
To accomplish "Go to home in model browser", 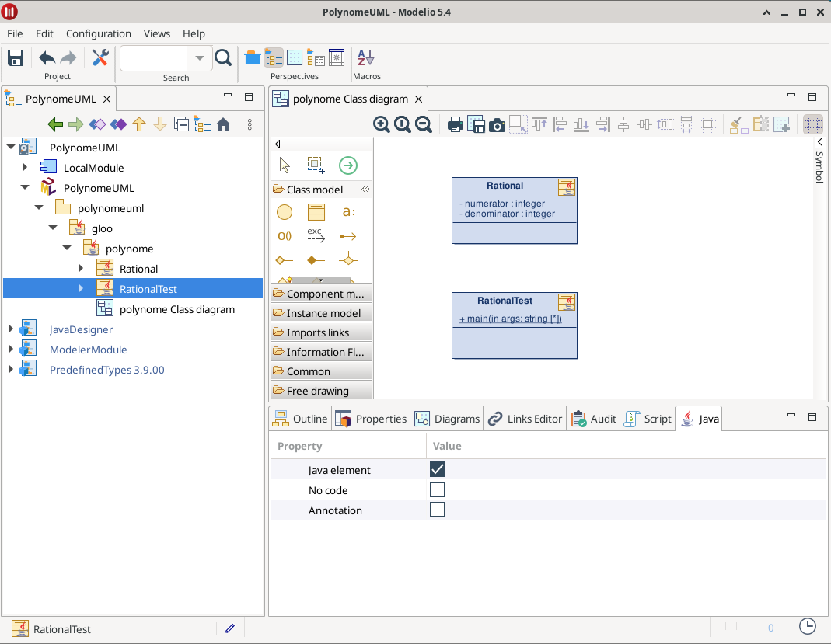I will [223, 124].
